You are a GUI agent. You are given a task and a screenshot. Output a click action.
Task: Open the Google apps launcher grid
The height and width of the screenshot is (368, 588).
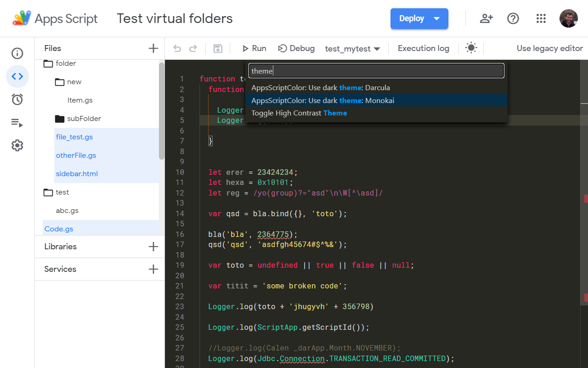[541, 18]
